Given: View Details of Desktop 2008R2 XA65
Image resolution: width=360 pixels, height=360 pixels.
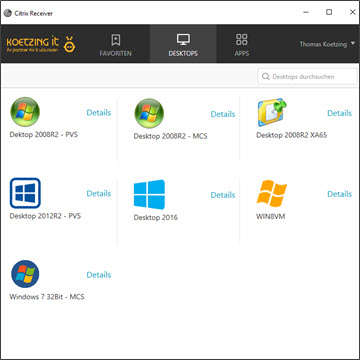Looking at the screenshot, I should pos(339,113).
